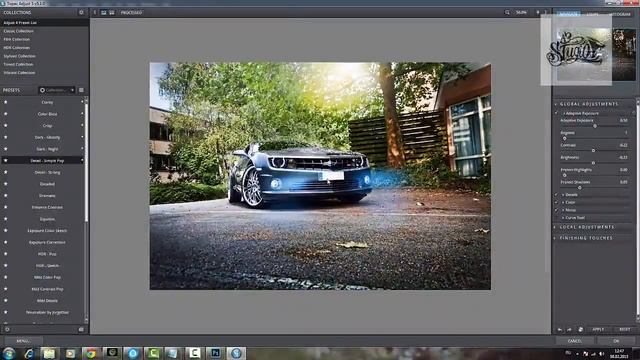Apply the Exposure Correction preset

point(47,242)
